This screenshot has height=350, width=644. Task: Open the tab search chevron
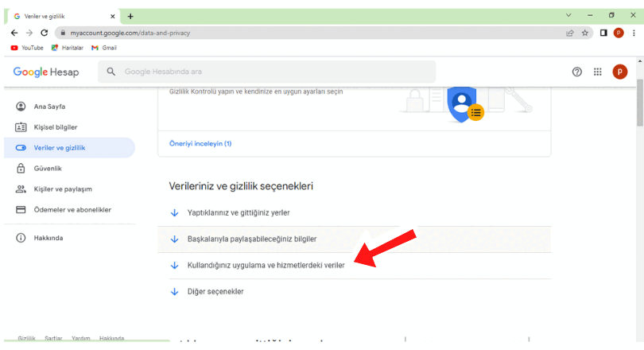[x=568, y=15]
